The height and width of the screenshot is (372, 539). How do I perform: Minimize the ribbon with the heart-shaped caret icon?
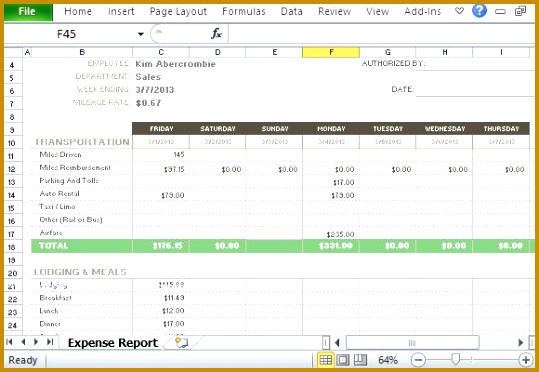(459, 11)
